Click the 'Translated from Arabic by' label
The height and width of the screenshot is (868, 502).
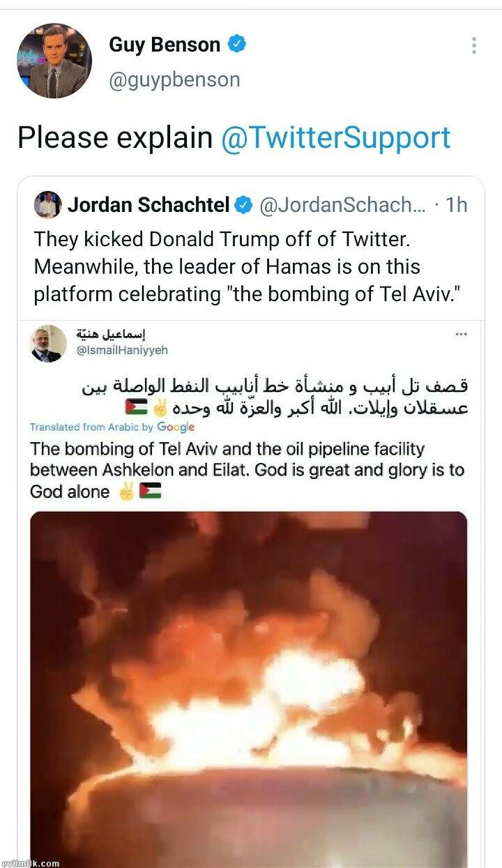point(92,427)
